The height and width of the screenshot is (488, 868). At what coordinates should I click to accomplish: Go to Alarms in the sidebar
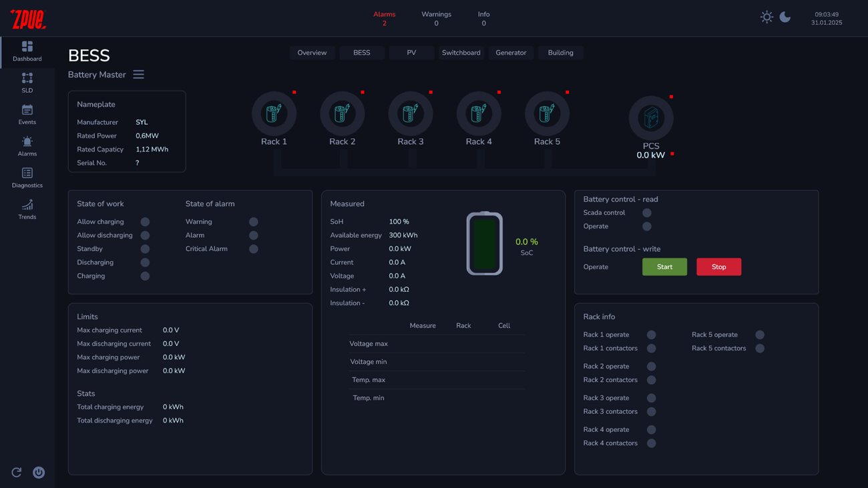pyautogui.click(x=27, y=146)
